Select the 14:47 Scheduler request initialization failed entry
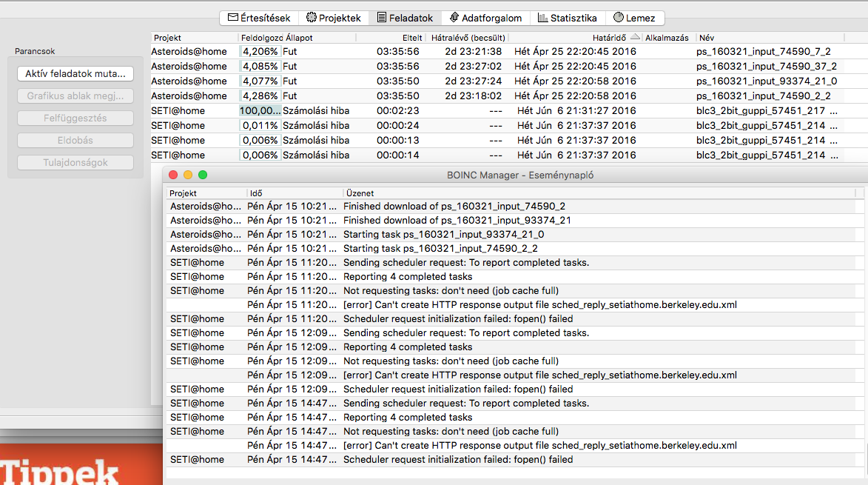 (511, 460)
